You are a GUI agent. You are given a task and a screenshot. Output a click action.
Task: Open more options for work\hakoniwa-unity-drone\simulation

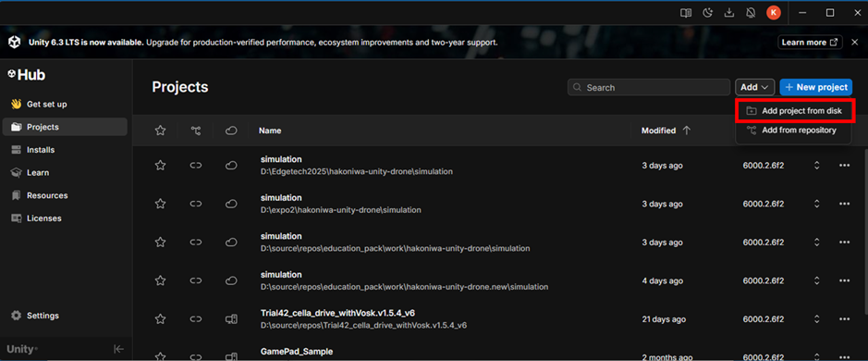[x=844, y=243]
